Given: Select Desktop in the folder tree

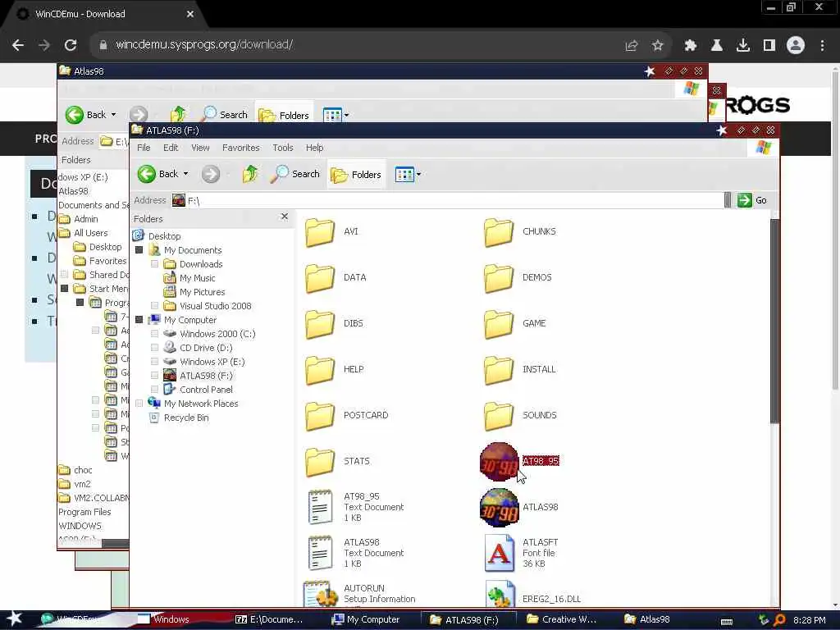Looking at the screenshot, I should coord(164,236).
